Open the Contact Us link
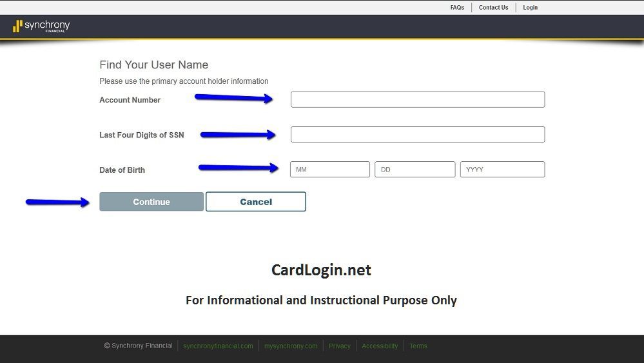The image size is (644, 363). 493,7
